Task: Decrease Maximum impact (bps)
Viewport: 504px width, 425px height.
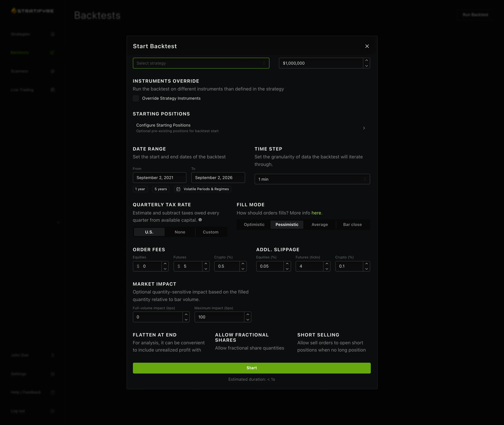Action: coord(248,320)
